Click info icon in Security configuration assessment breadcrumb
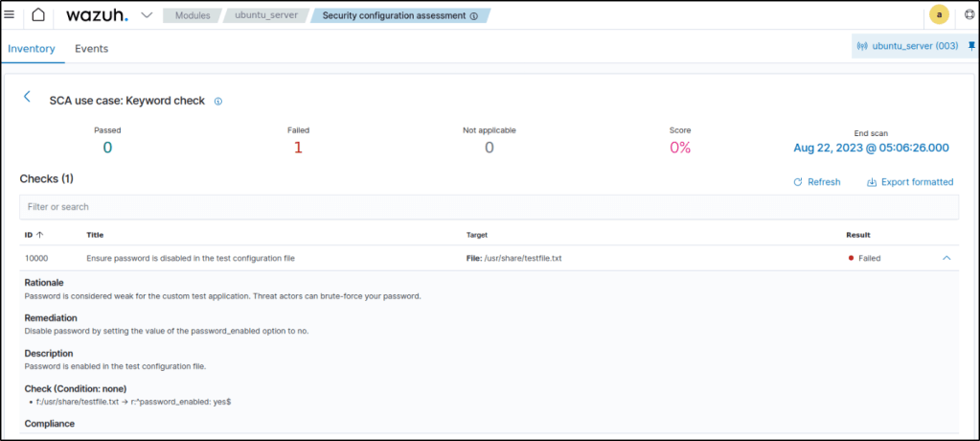 [x=474, y=16]
